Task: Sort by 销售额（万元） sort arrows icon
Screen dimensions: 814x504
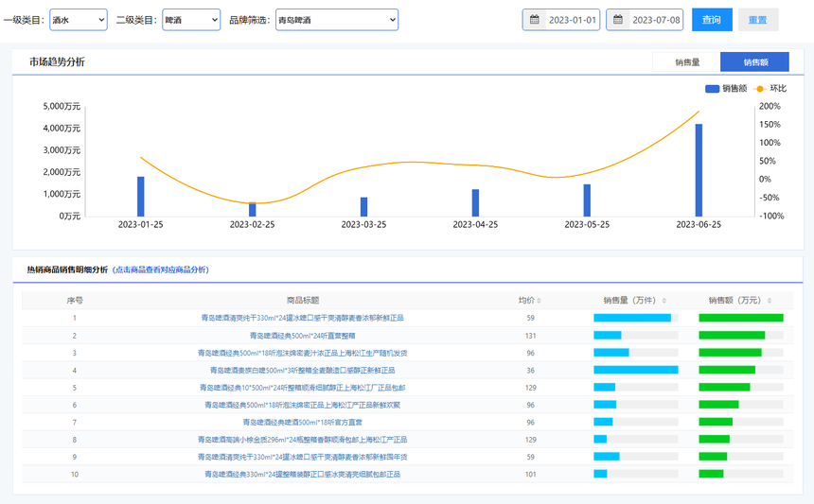Action: click(770, 301)
